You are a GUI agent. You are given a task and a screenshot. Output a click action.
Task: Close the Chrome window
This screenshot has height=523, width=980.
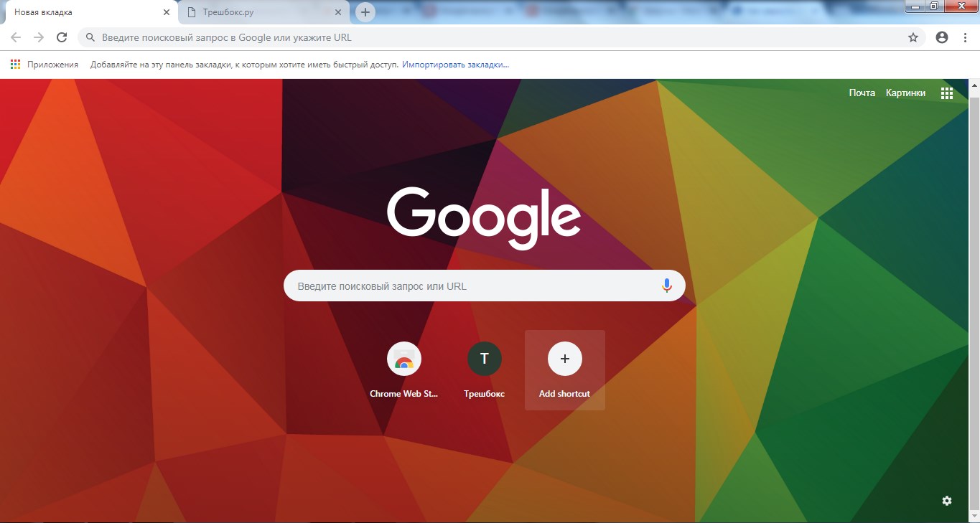tap(960, 6)
